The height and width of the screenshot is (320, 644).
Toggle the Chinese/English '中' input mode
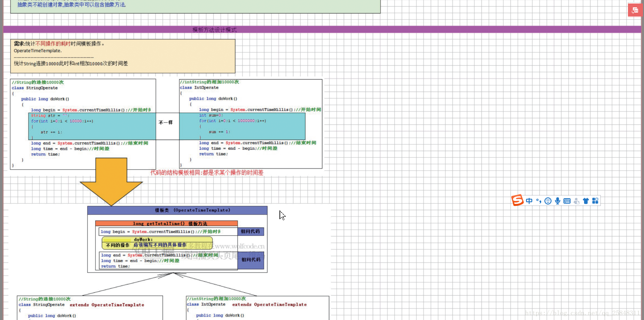(x=529, y=201)
